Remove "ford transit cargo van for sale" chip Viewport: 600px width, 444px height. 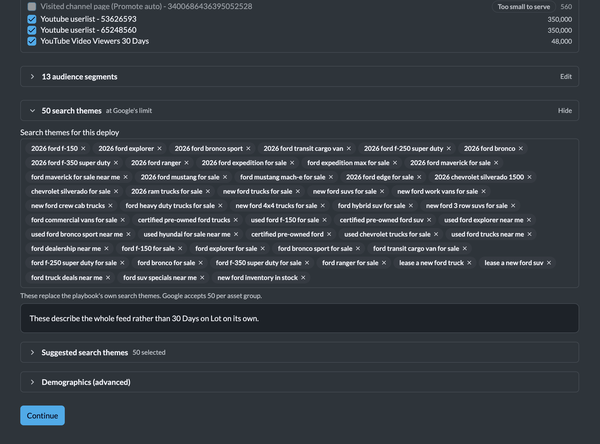coord(465,248)
